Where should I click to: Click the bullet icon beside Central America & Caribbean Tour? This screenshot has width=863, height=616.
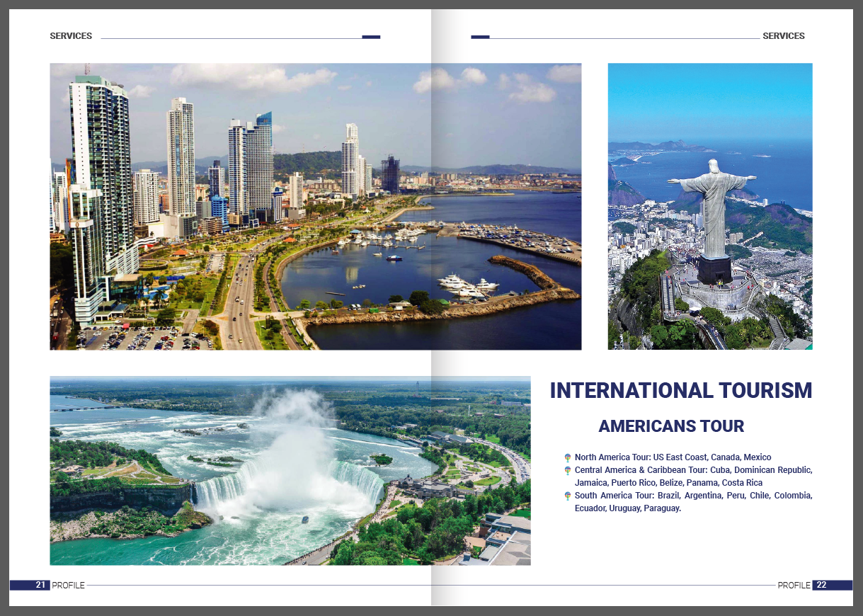pyautogui.click(x=568, y=470)
